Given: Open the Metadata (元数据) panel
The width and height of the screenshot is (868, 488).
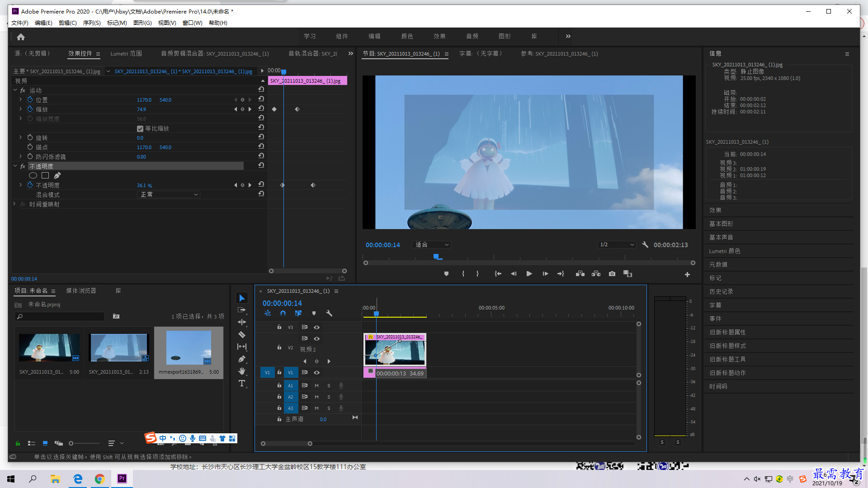Looking at the screenshot, I should pos(718,264).
